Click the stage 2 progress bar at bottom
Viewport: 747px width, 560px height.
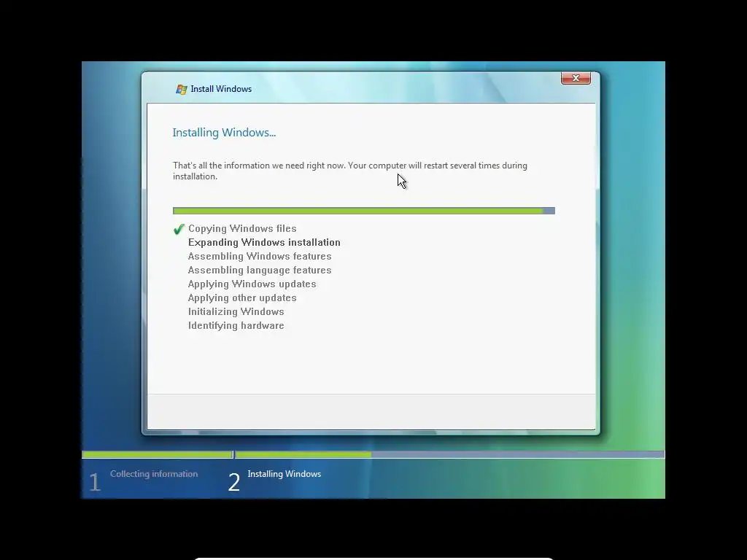pyautogui.click(x=449, y=455)
